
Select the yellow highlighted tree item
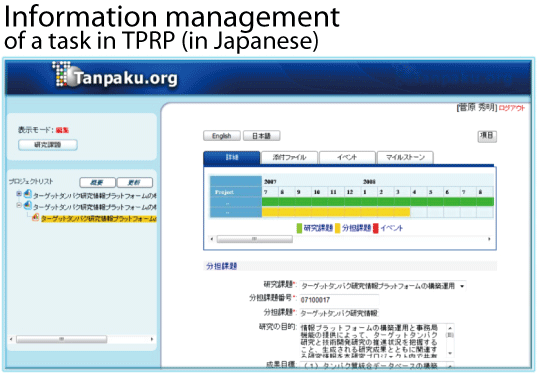tap(99, 218)
